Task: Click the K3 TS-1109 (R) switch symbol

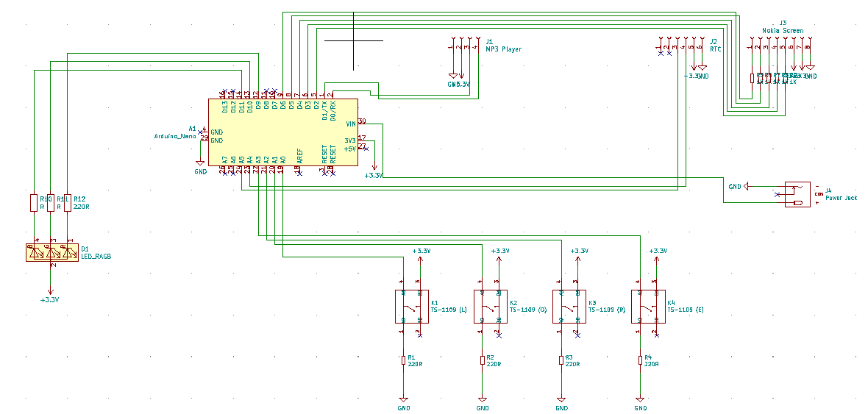Action: (569, 307)
